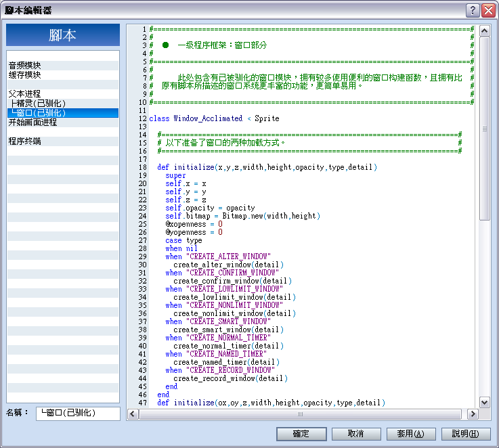Click "create_lowlimit_window(detail)" call
The width and height of the screenshot is (499, 448).
click(x=234, y=297)
